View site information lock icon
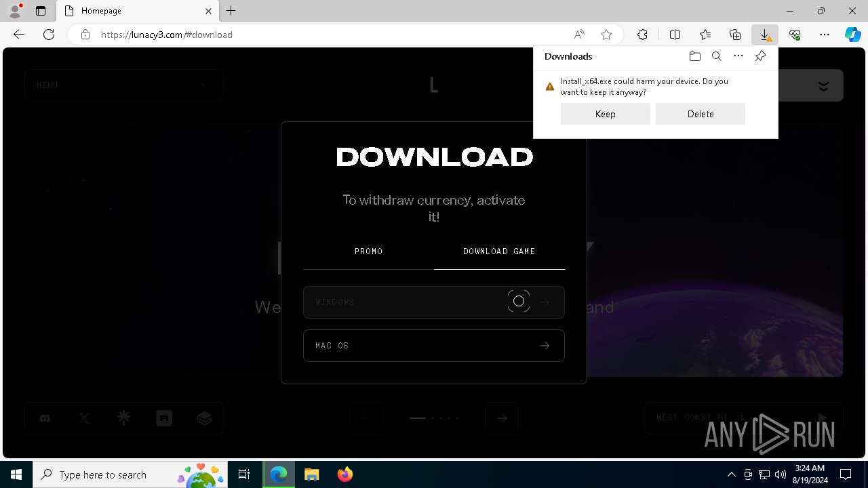 click(x=85, y=35)
